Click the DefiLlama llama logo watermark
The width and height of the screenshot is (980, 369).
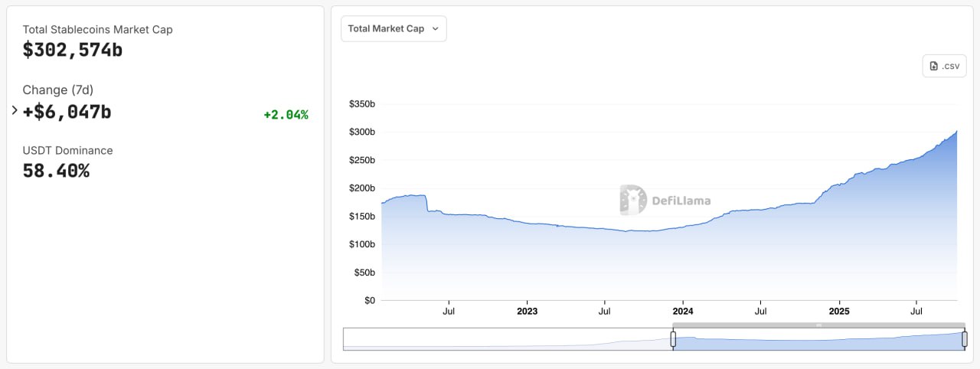[633, 201]
